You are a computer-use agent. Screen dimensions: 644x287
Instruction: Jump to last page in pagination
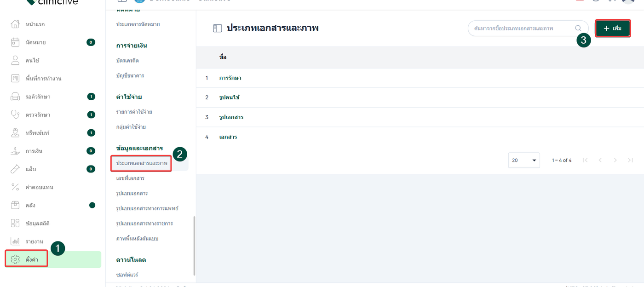coord(630,160)
